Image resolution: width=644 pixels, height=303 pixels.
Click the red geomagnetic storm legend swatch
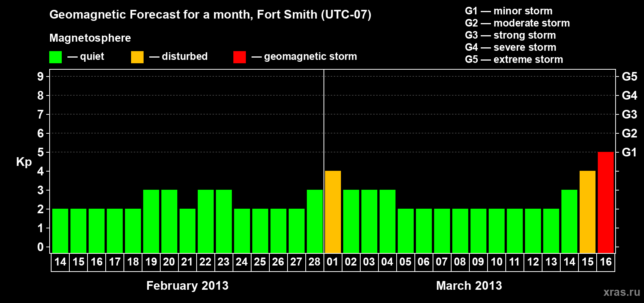pos(239,57)
